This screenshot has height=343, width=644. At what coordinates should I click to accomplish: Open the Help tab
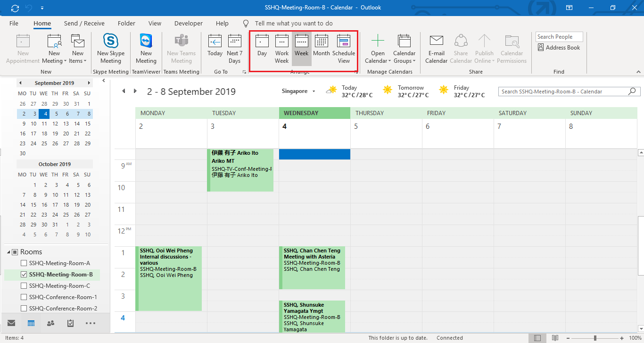[x=222, y=23]
